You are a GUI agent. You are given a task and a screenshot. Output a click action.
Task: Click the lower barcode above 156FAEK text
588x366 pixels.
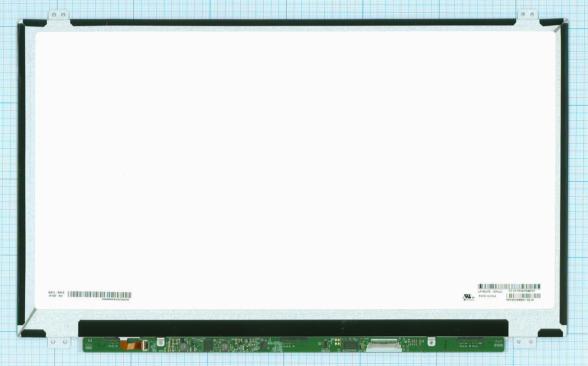[x=523, y=296]
